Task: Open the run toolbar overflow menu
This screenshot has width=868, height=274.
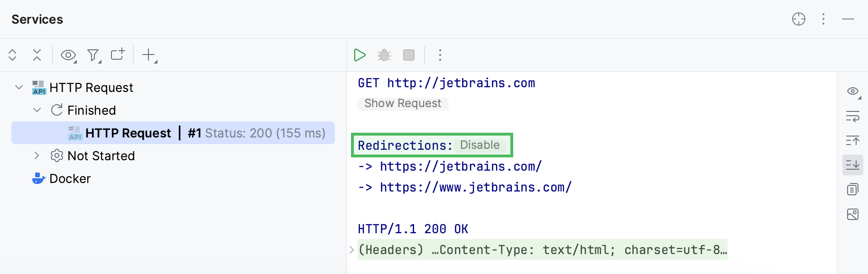Action: tap(440, 55)
